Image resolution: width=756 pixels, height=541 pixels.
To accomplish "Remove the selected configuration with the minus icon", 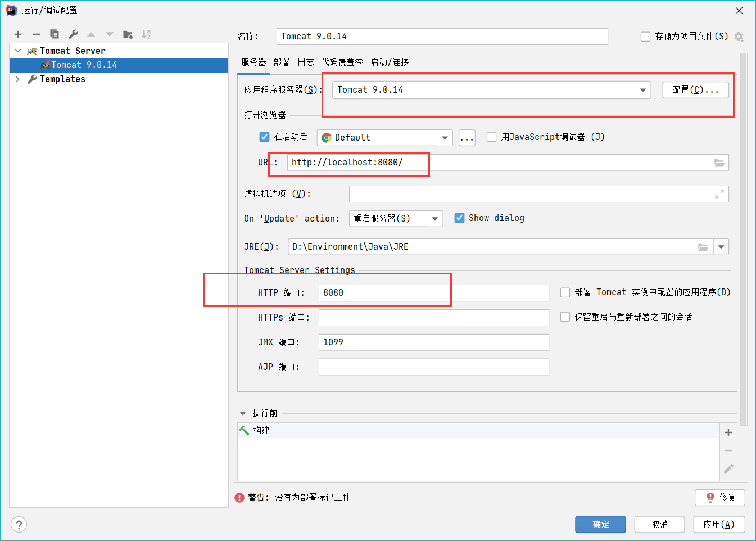I will click(37, 34).
